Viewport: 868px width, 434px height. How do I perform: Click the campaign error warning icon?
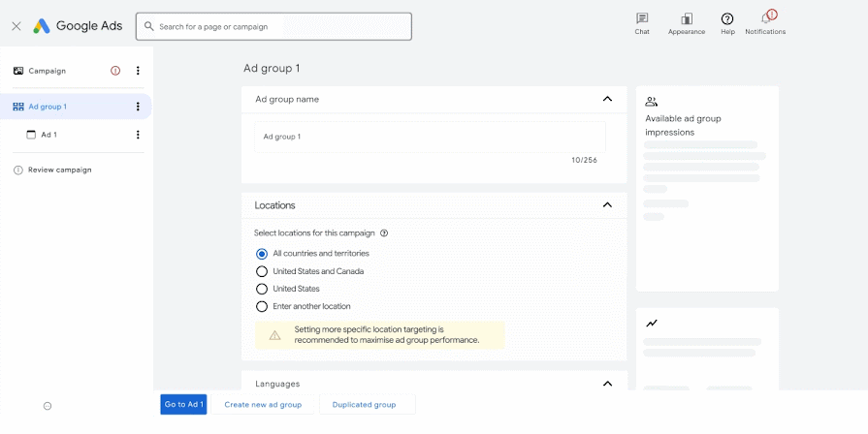tap(115, 71)
